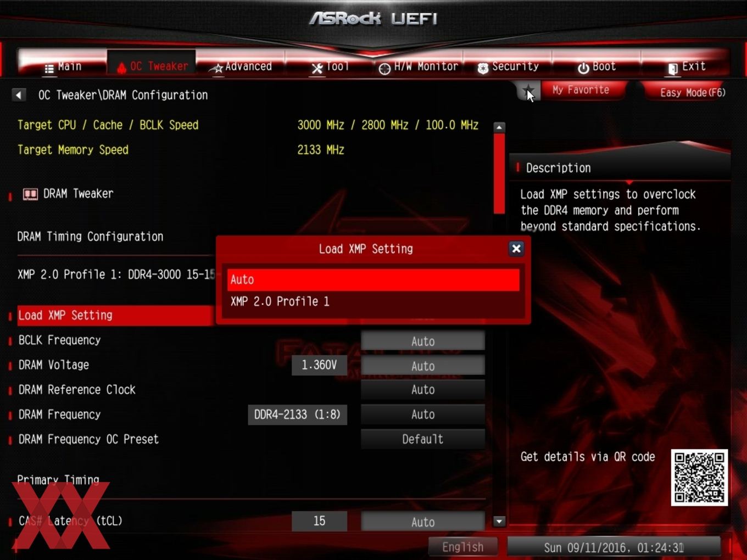747x560 pixels.
Task: Click the star favorite icon
Action: coord(528,91)
